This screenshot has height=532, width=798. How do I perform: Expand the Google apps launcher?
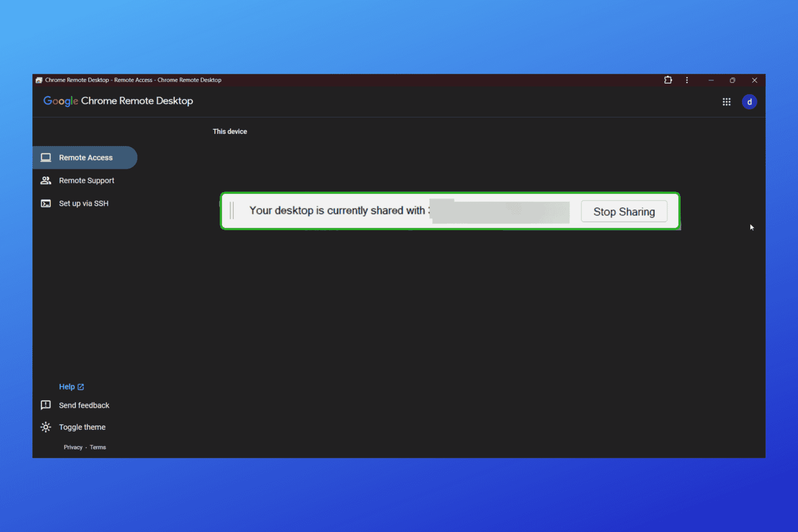726,102
